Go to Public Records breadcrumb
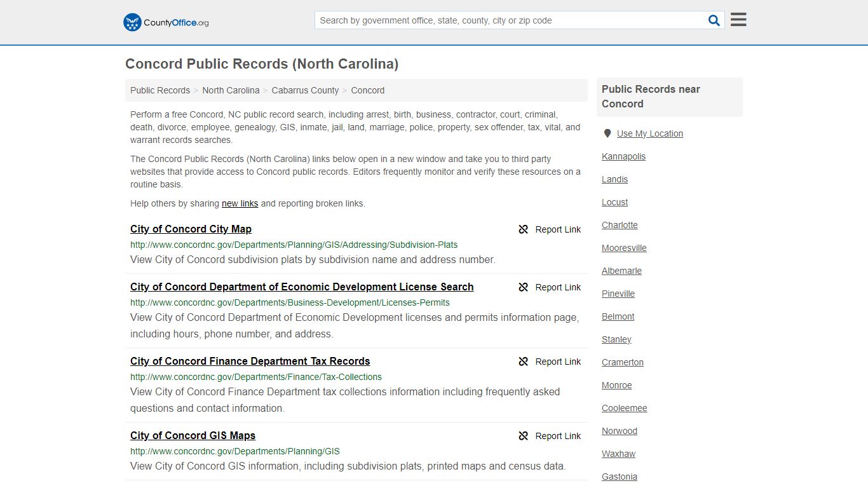868x488 pixels. [160, 90]
